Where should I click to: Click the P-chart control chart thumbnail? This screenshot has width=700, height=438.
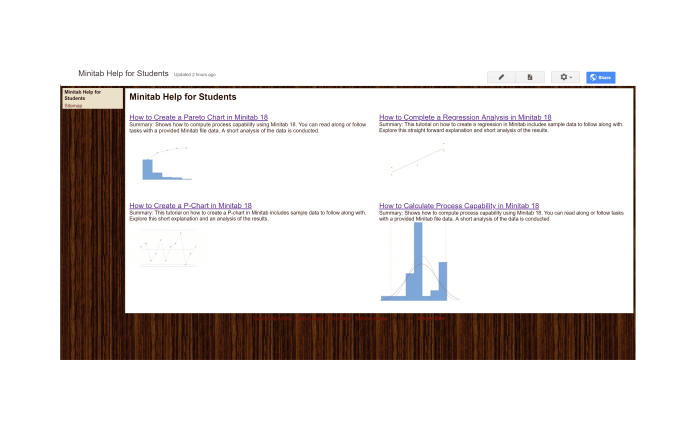pyautogui.click(x=169, y=248)
